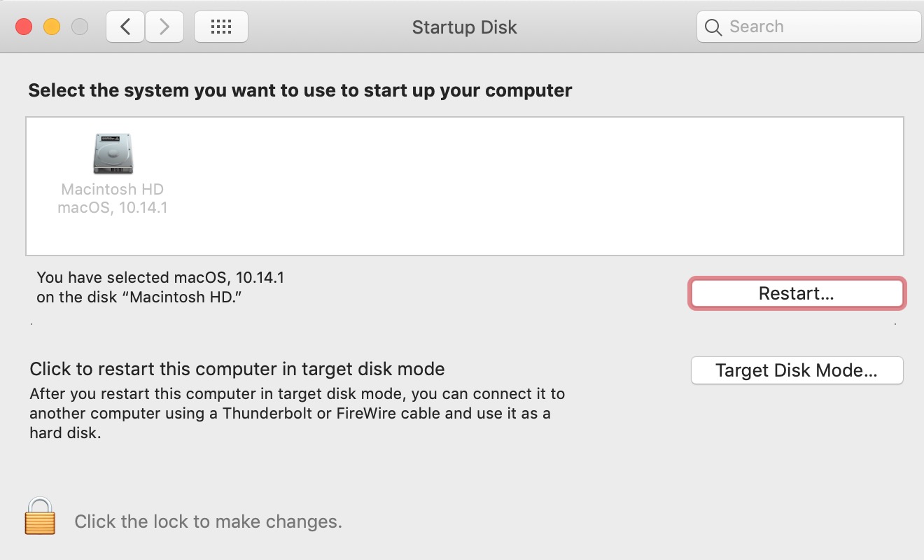Click the "Click the lock to make changes" text

point(208,521)
